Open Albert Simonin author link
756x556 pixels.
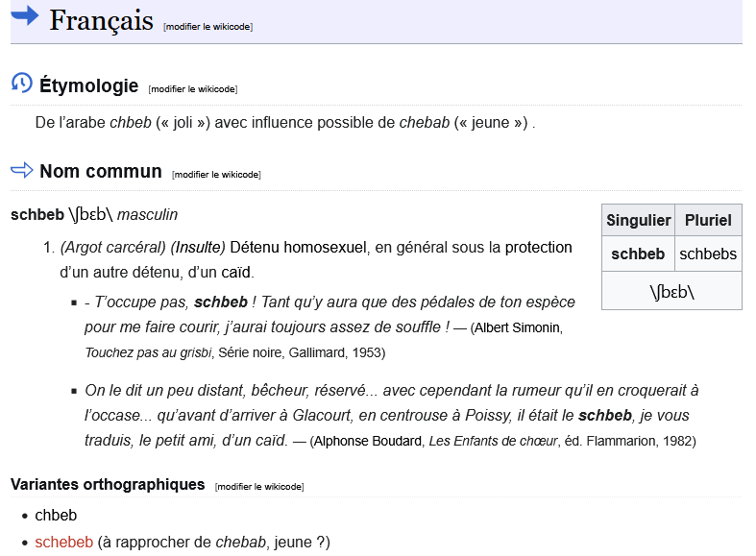518,327
